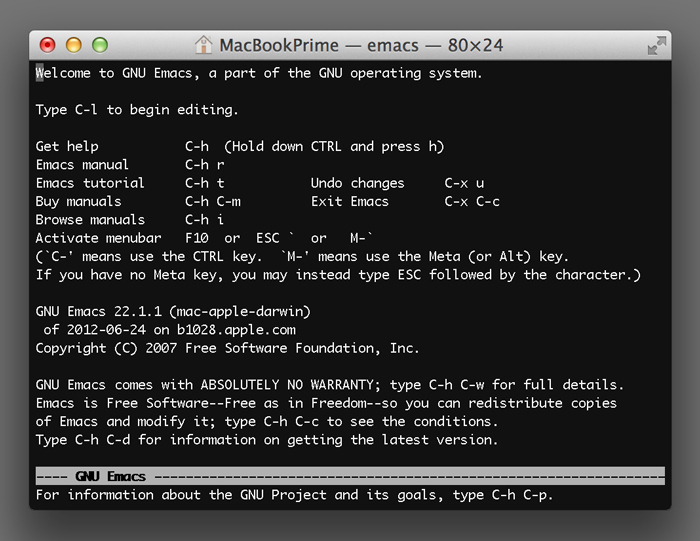Viewport: 700px width, 541px height.
Task: Close the terminal window with red button
Action: 47,45
